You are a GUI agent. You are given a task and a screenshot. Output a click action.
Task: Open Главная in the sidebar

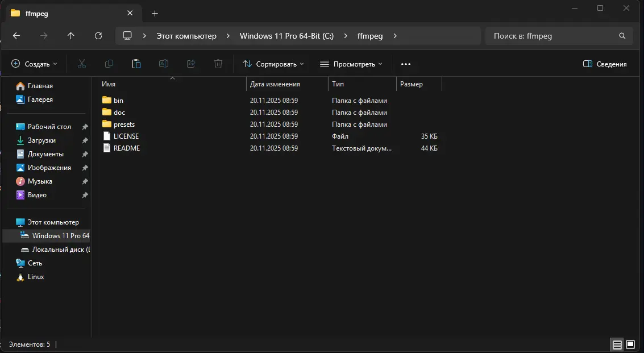(x=40, y=86)
